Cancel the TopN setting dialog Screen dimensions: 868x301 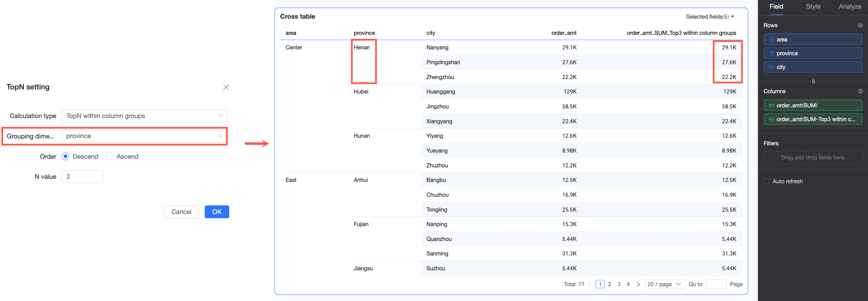tap(181, 212)
